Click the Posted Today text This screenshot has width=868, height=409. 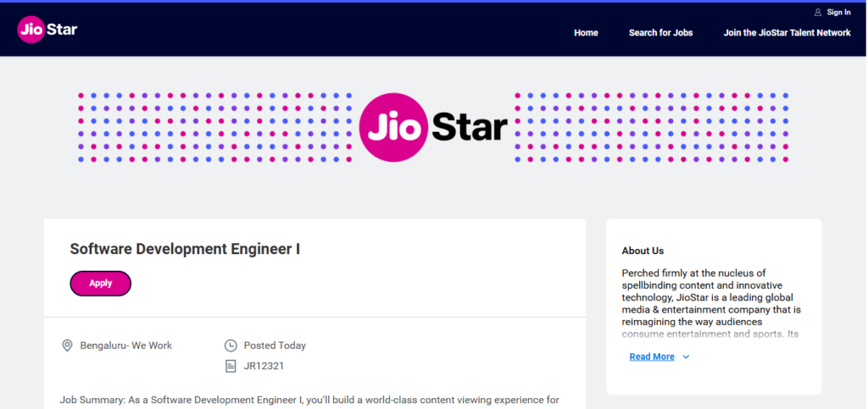(x=275, y=345)
